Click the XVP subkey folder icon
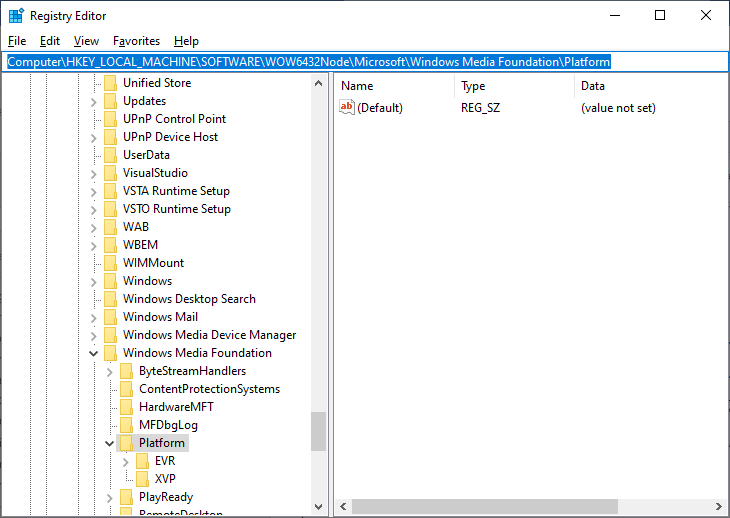This screenshot has height=518, width=730. 142,479
